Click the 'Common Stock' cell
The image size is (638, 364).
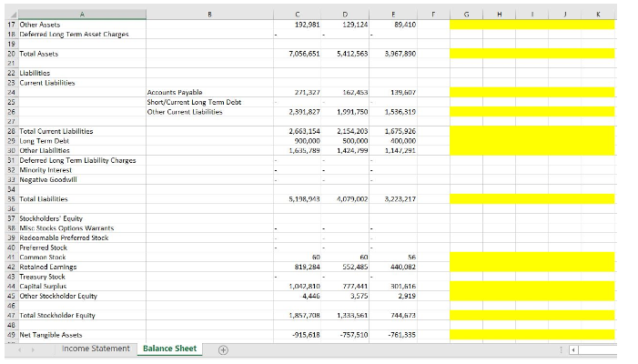tap(82, 257)
